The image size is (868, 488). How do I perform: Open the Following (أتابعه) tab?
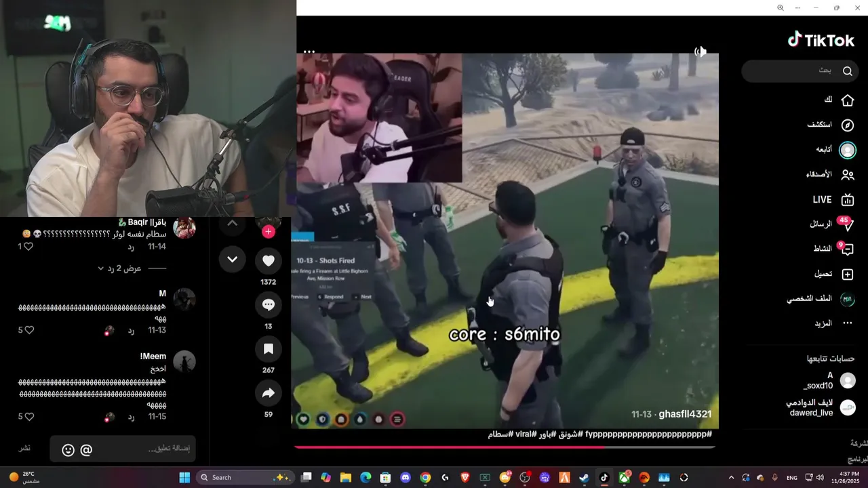[835, 150]
